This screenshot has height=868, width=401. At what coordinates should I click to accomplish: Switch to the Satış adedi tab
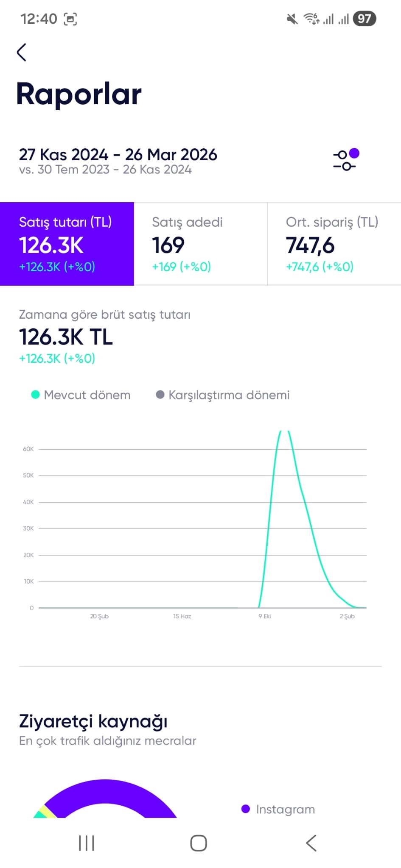coord(201,244)
